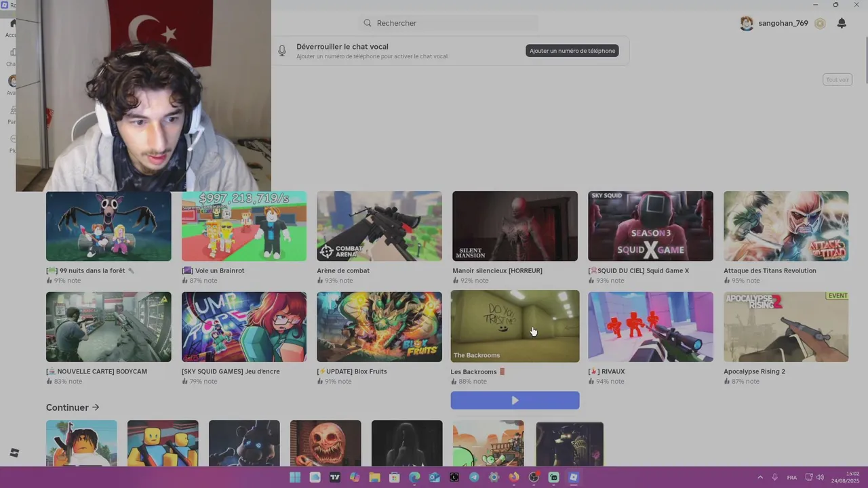Click Ajouter un numéro de téléphone button
This screenshot has height=488, width=868.
(572, 51)
